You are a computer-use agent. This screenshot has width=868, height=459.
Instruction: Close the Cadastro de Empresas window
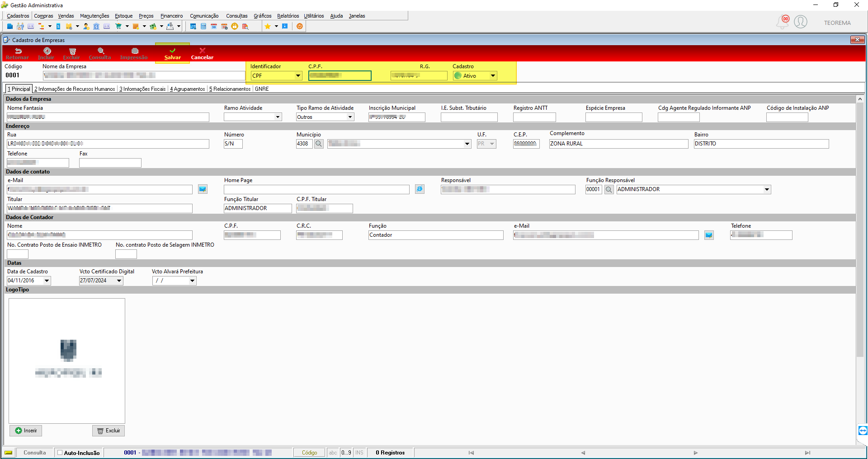(857, 40)
